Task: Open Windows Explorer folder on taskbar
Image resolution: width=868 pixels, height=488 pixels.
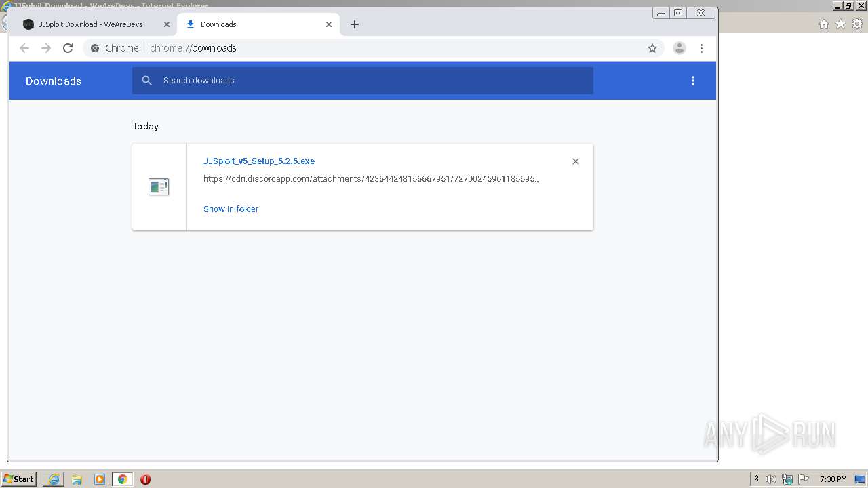Action: pyautogui.click(x=77, y=479)
